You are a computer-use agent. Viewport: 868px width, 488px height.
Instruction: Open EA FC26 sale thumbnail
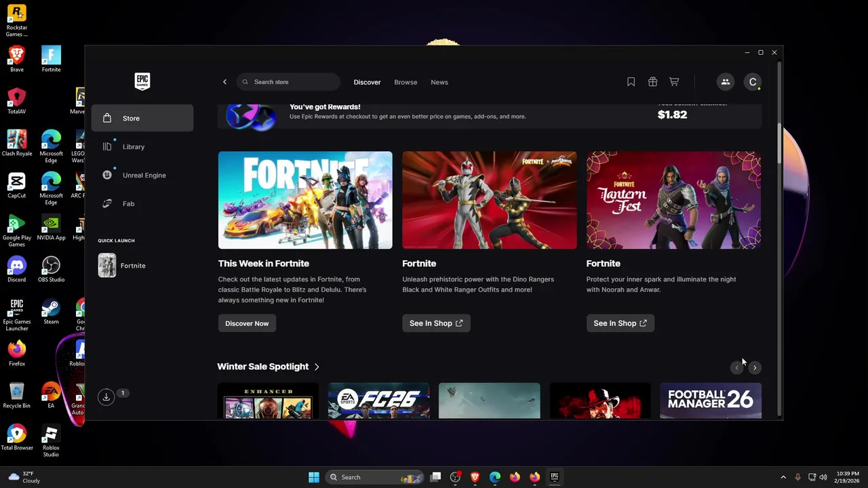pos(378,401)
